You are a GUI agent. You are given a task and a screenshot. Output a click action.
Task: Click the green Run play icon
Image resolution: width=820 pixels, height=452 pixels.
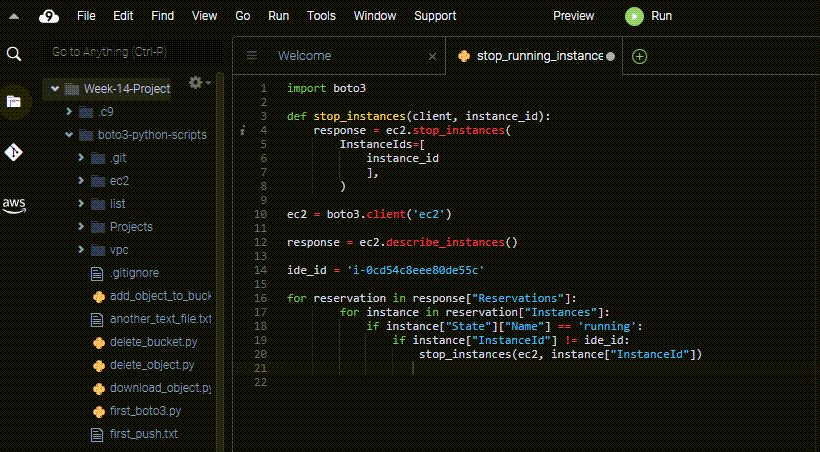pyautogui.click(x=634, y=16)
